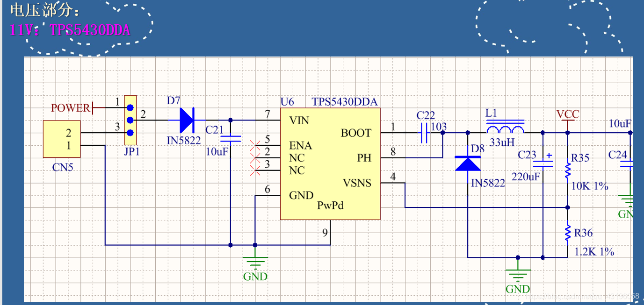Click the '10uF' value under C21

(218, 152)
